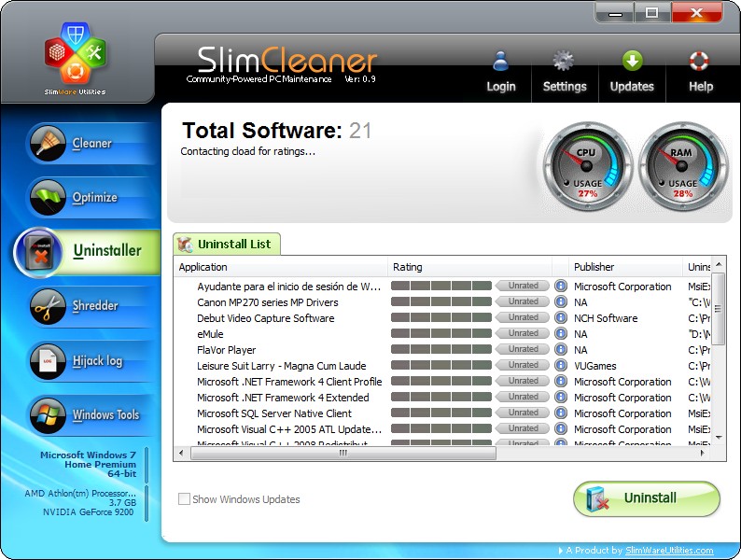Click Unrated badge for Leisure Suit Larry
Image resolution: width=741 pixels, height=560 pixels.
point(523,365)
